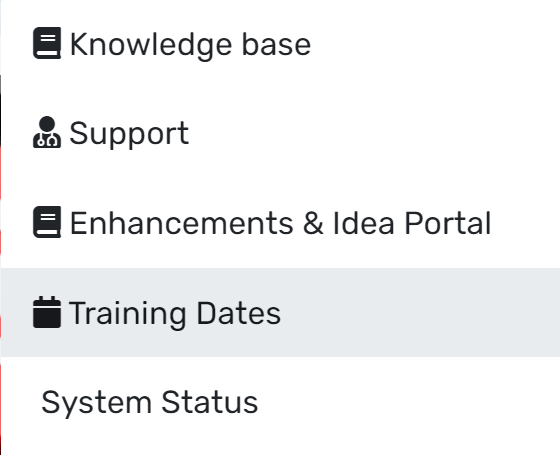Viewport: 560px width, 455px height.
Task: Go to Enhancements & Idea Portal
Action: (x=280, y=223)
